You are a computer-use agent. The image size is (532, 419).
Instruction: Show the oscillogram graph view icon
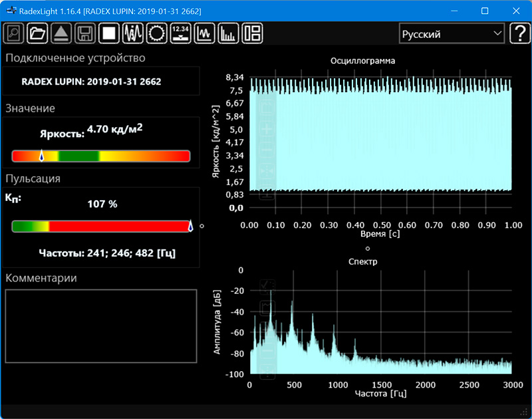click(x=204, y=33)
